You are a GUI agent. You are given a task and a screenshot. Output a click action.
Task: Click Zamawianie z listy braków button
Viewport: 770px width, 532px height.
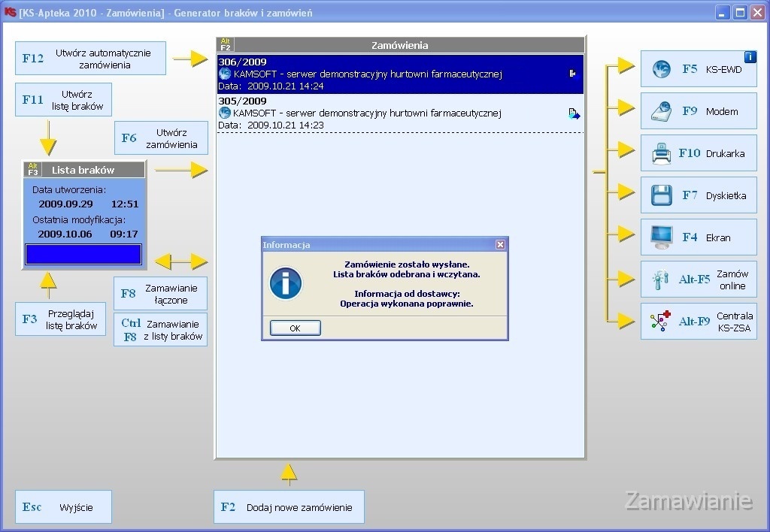point(160,330)
